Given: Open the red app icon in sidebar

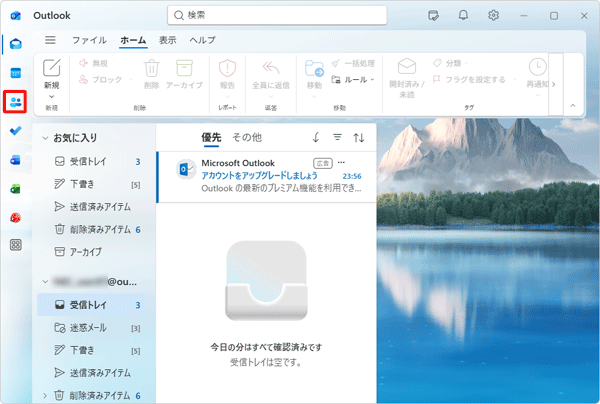Looking at the screenshot, I should pos(16,218).
